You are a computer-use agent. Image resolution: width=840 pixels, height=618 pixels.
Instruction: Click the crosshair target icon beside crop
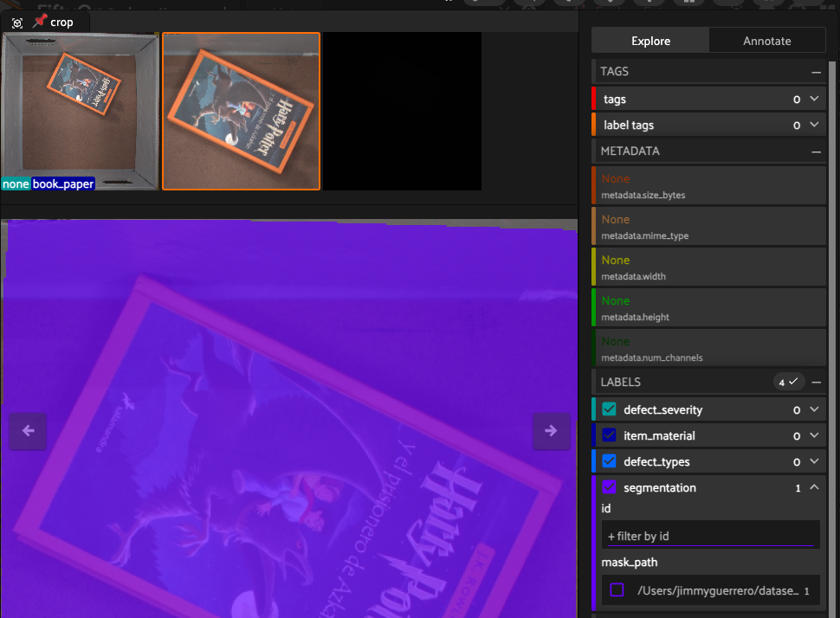pos(17,23)
